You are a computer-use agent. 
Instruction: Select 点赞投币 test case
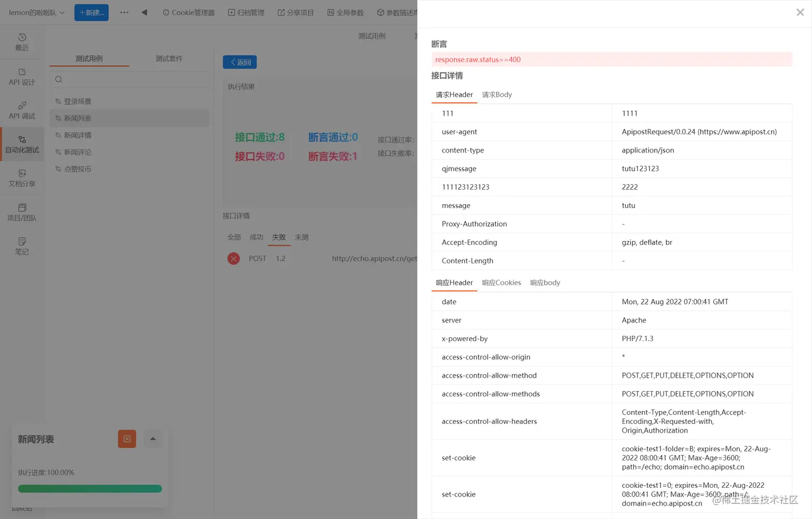point(129,169)
